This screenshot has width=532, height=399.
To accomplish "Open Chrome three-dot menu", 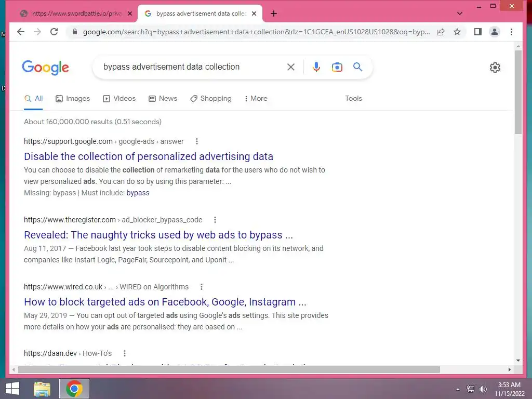I will [x=511, y=32].
